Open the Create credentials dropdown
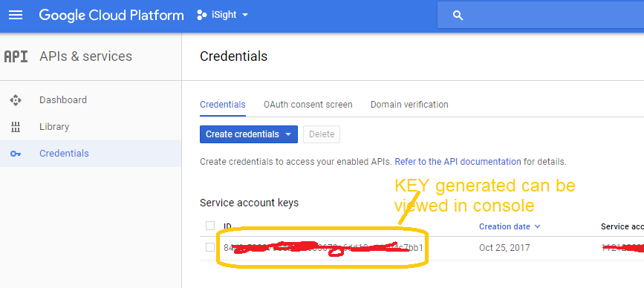644x288 pixels. tap(249, 134)
